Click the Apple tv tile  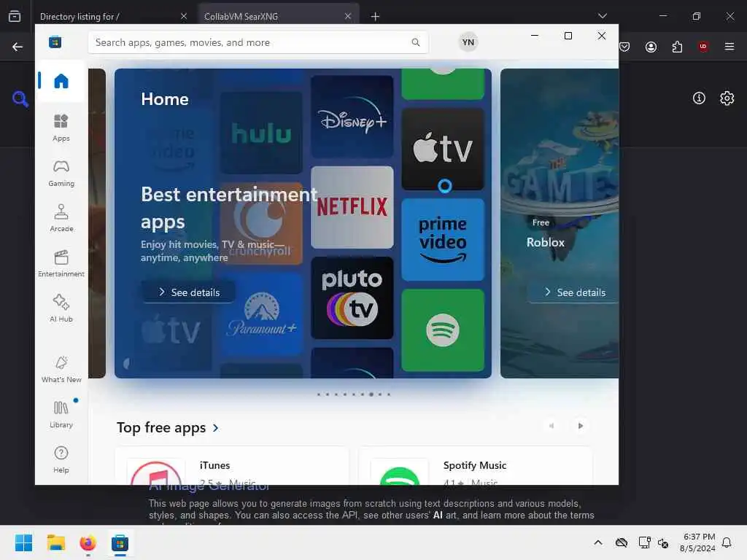[443, 149]
